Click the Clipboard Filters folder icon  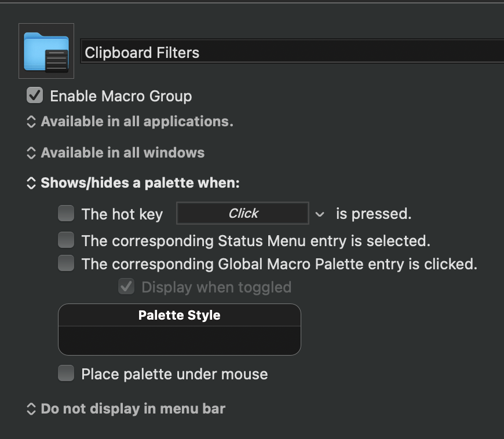[x=46, y=51]
